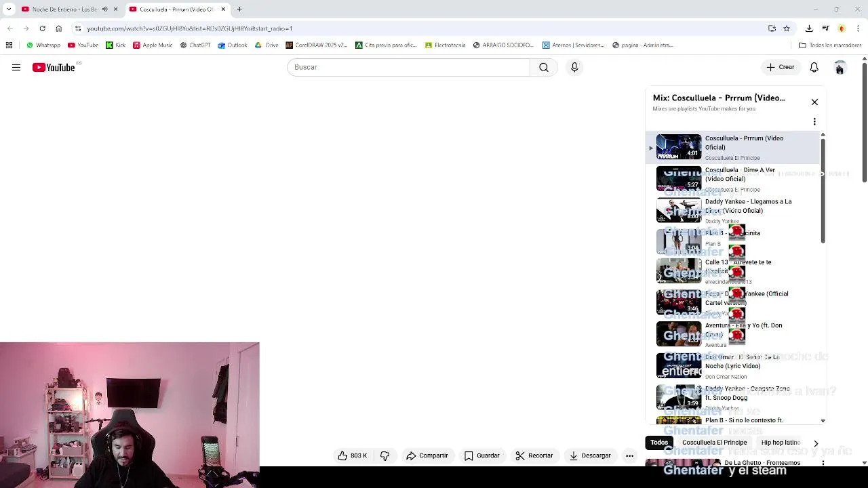Open a new browser tab
This screenshot has width=868, height=488.
click(x=239, y=9)
